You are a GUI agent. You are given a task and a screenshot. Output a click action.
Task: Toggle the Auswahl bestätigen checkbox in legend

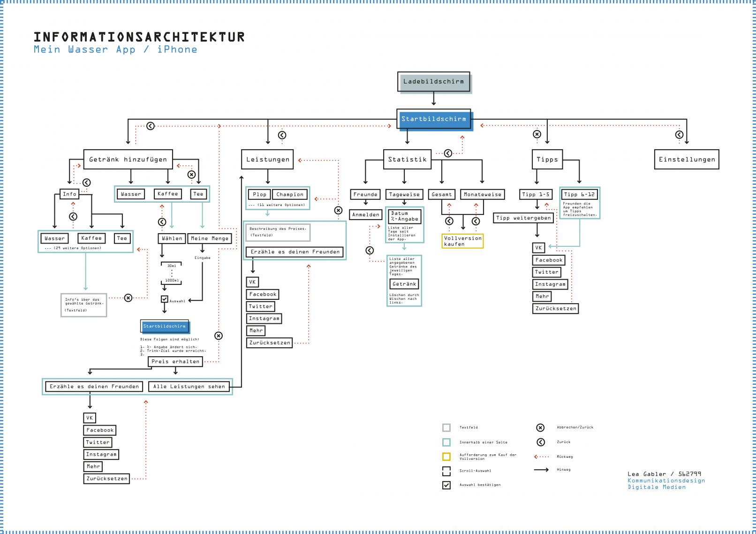pyautogui.click(x=446, y=485)
